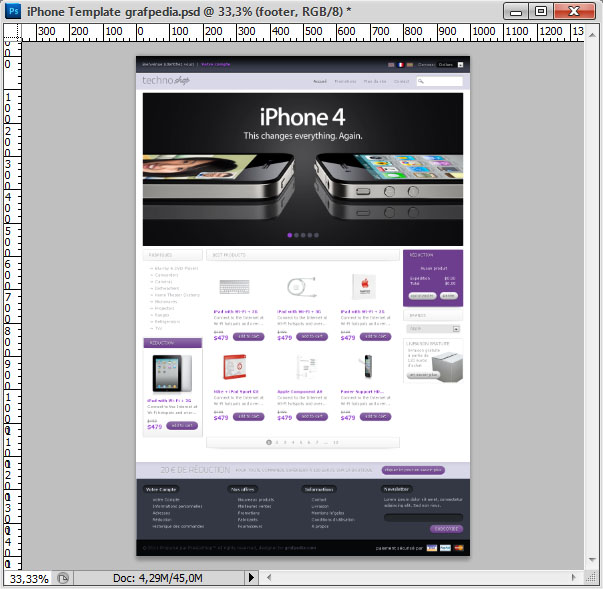
Task: Click the iPhone 4 banner headline
Action: click(303, 117)
